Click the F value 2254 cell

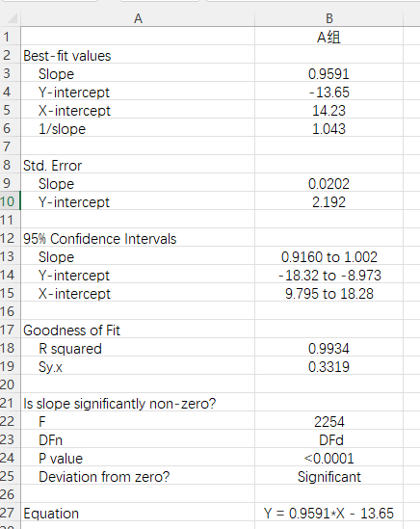tap(328, 421)
